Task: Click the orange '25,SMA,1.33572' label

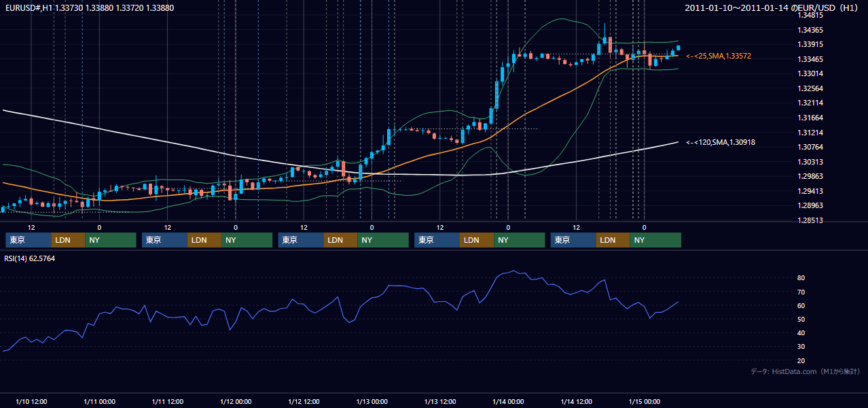Action: 719,56
